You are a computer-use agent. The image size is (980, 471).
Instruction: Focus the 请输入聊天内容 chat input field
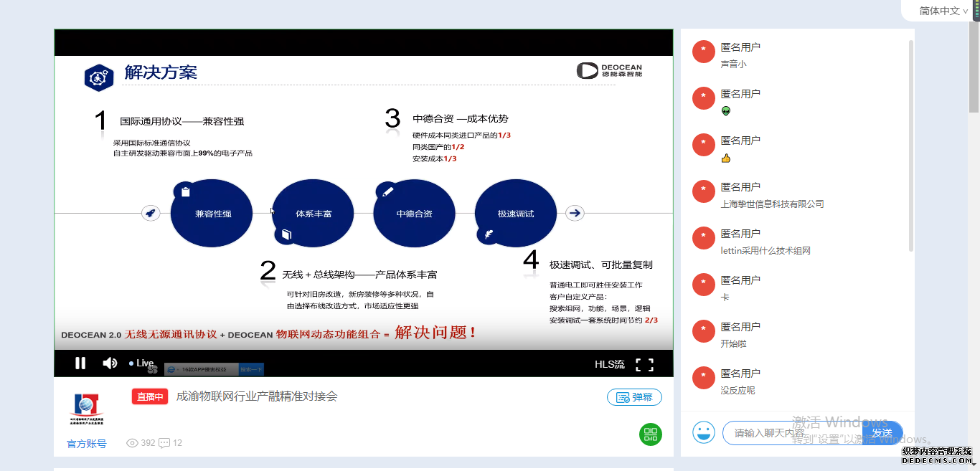click(x=792, y=433)
